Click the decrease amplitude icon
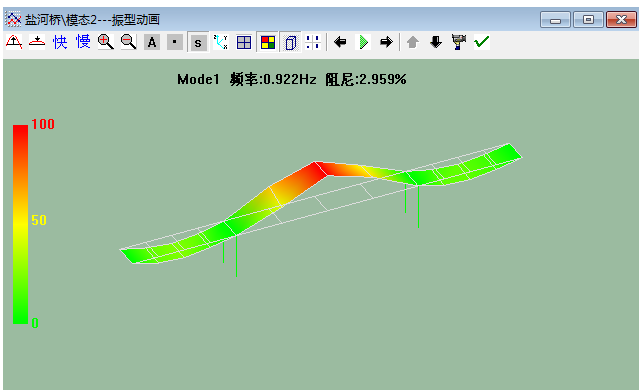Viewport: 641px width, 392px height. pyautogui.click(x=37, y=42)
